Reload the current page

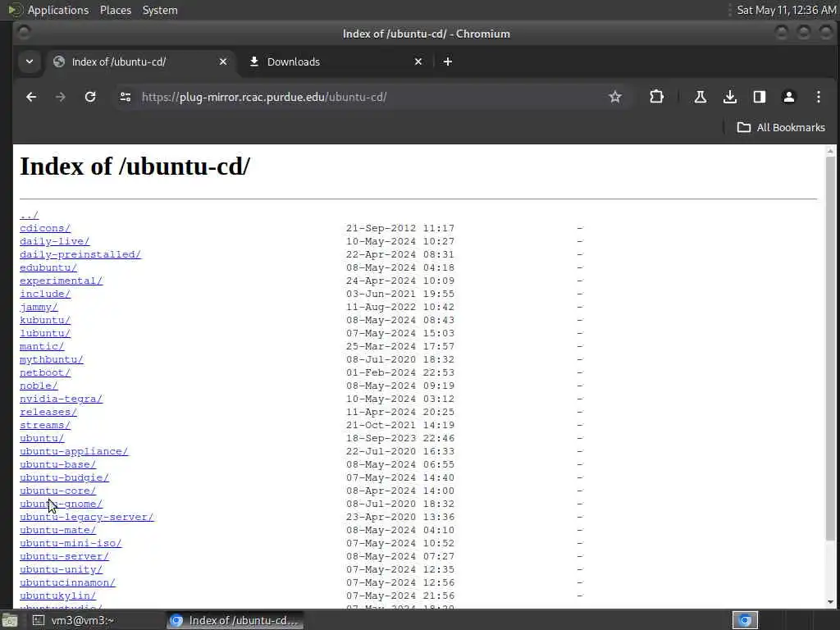90,97
